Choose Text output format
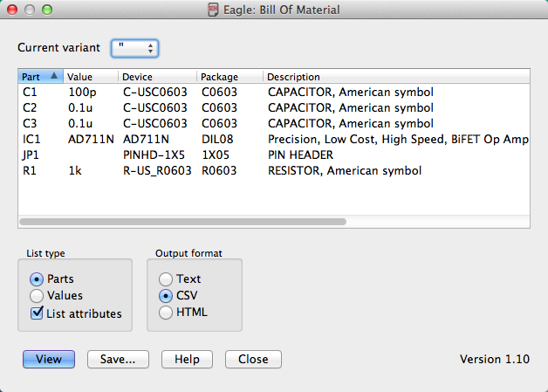The width and height of the screenshot is (548, 392). [165, 279]
